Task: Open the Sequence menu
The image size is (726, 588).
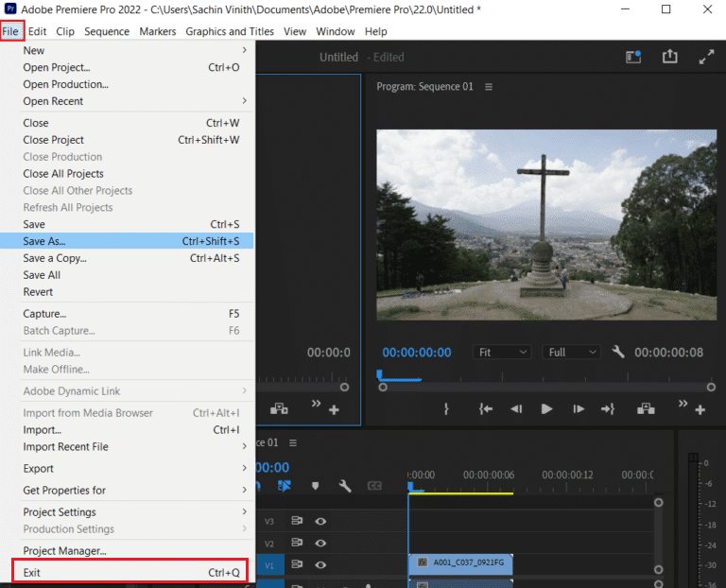Action: point(107,31)
